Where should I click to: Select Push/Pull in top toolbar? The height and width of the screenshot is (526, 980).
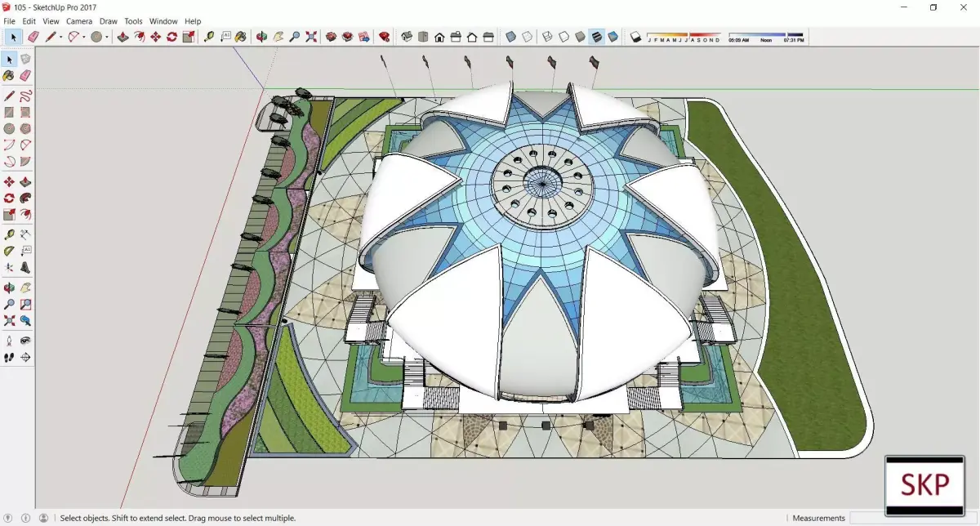coord(122,37)
